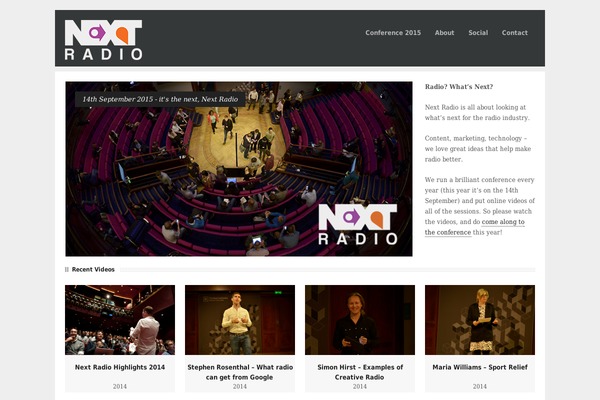Screen dimensions: 600x400
Task: Open the Contact menu item
Action: [x=515, y=33]
